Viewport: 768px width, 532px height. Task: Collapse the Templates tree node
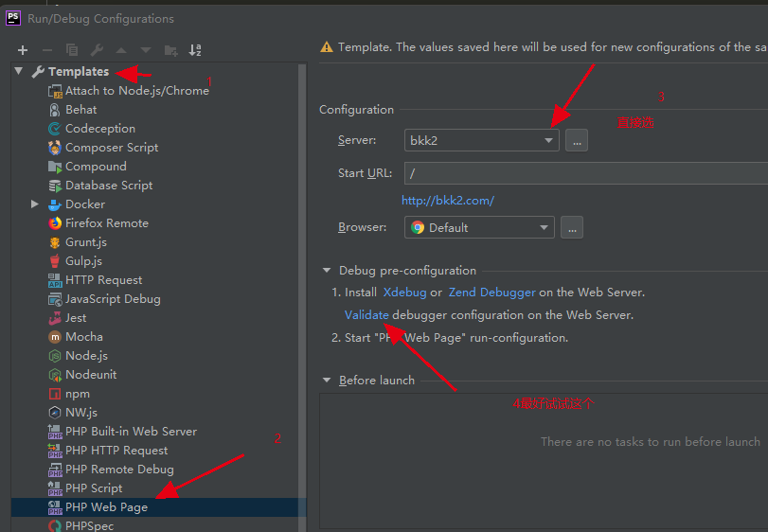tap(19, 71)
